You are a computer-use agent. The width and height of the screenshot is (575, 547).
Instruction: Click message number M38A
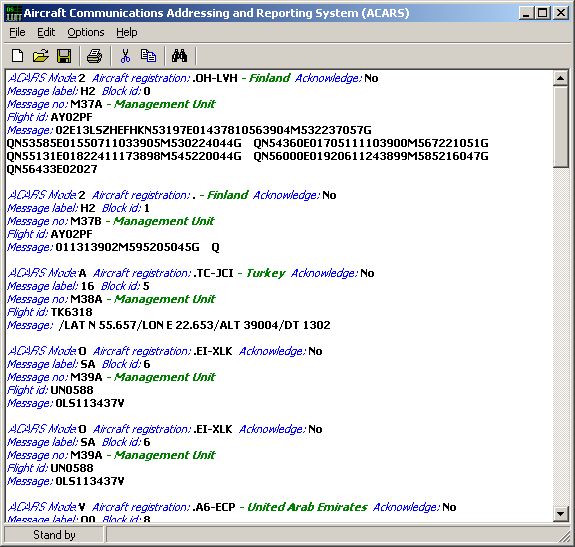pos(86,299)
